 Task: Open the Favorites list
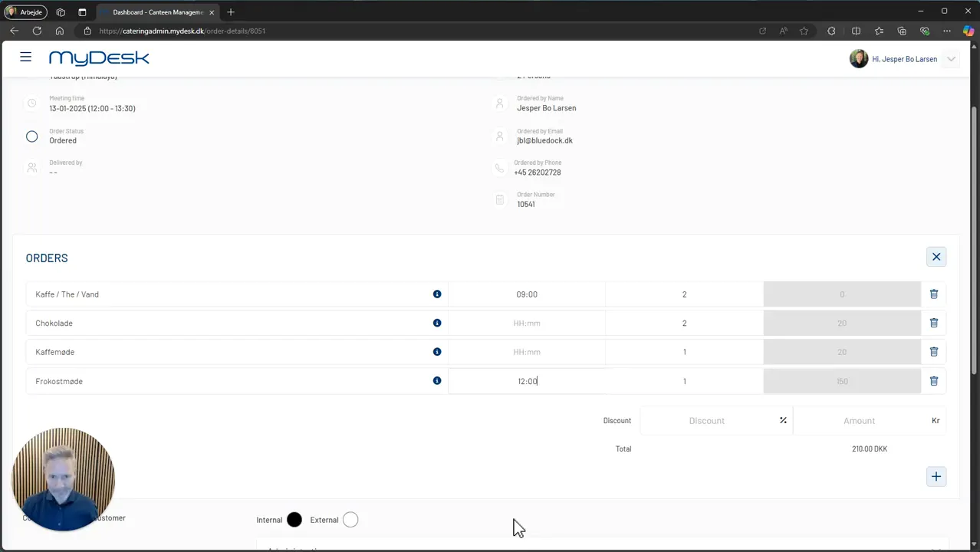[879, 31]
